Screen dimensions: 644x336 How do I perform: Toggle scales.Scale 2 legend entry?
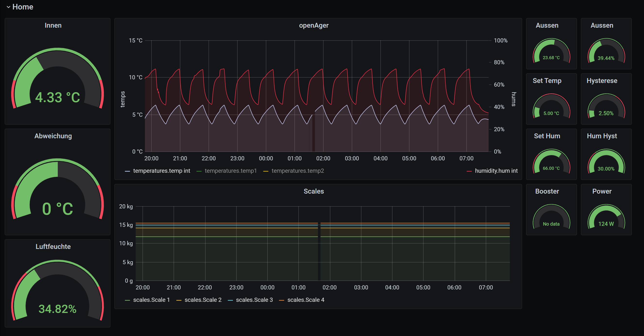203,300
